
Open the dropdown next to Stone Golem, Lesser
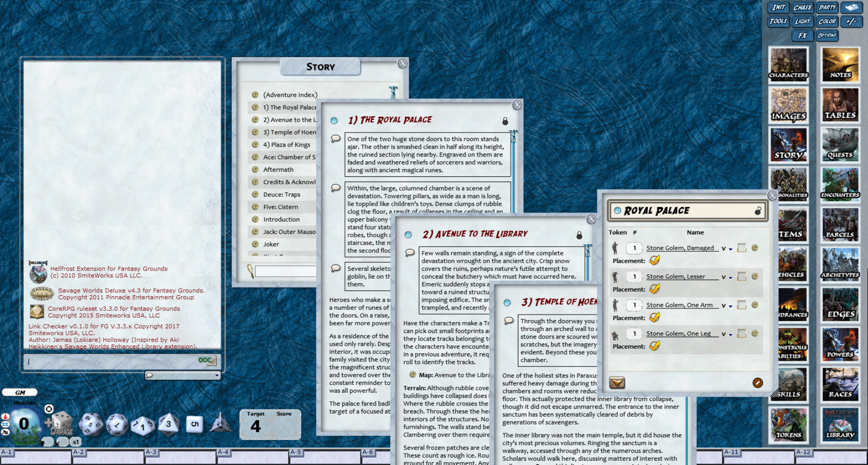731,277
